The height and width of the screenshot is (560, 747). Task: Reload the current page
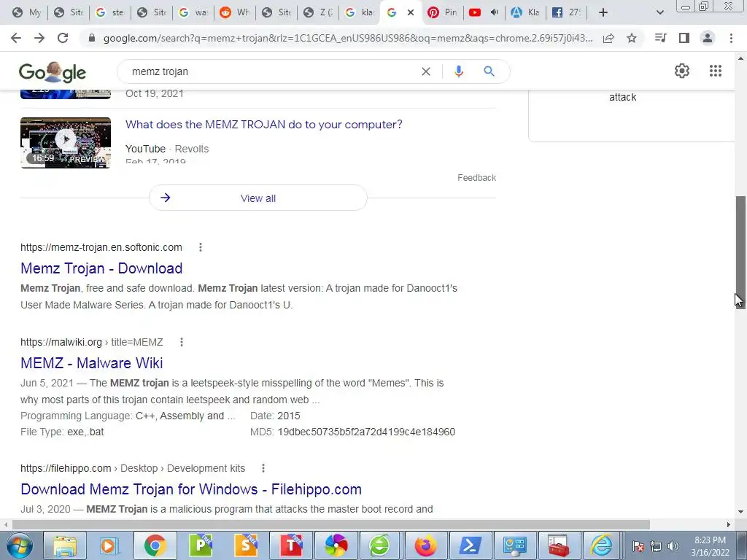click(x=63, y=38)
